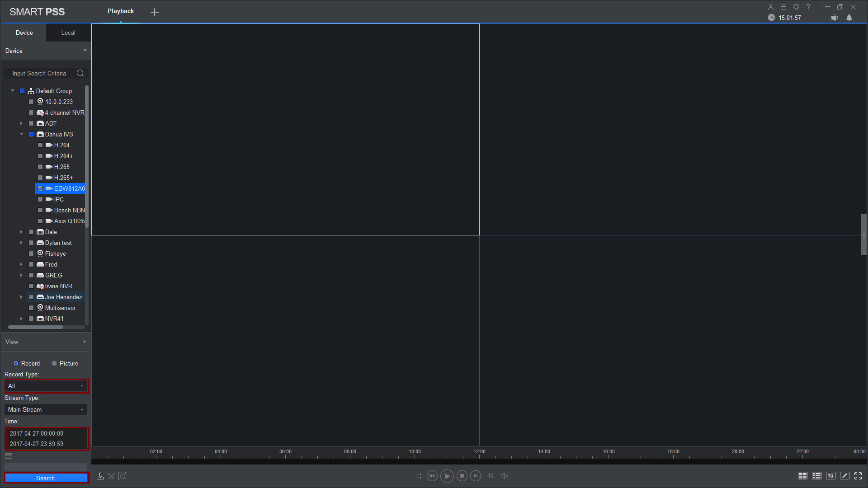Click the synchronized playback icon
868x488 pixels.
420,476
